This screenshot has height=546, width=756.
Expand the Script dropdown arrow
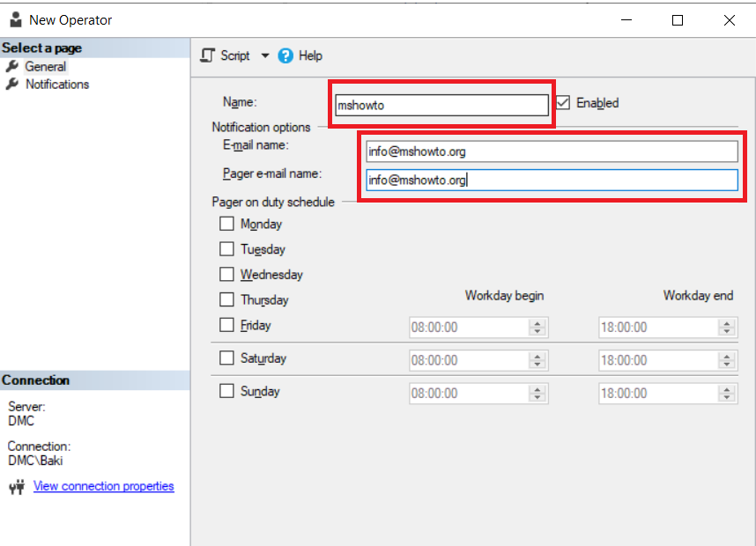tap(265, 55)
